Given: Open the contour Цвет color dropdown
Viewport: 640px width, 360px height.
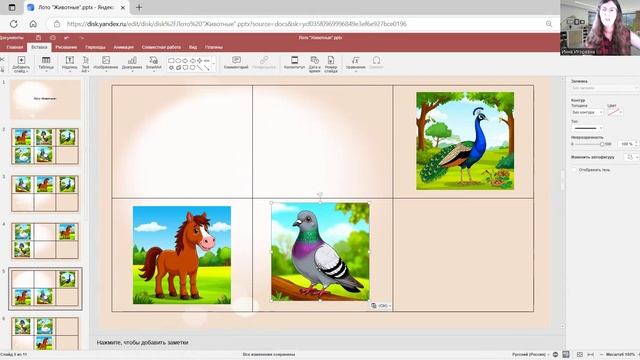Looking at the screenshot, I should (x=615, y=112).
